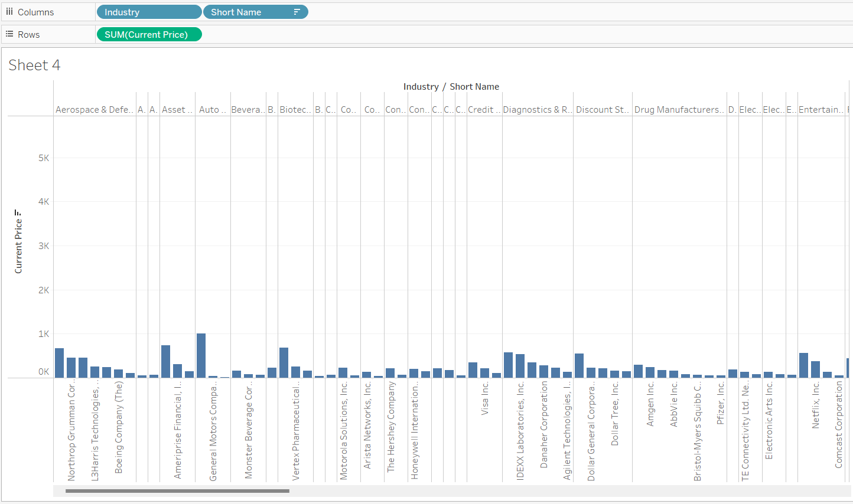Click the Visa Inc. axis label
The width and height of the screenshot is (853, 504).
[484, 398]
